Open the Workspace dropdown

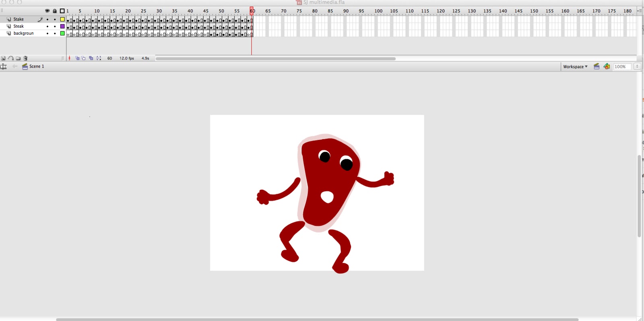point(575,66)
